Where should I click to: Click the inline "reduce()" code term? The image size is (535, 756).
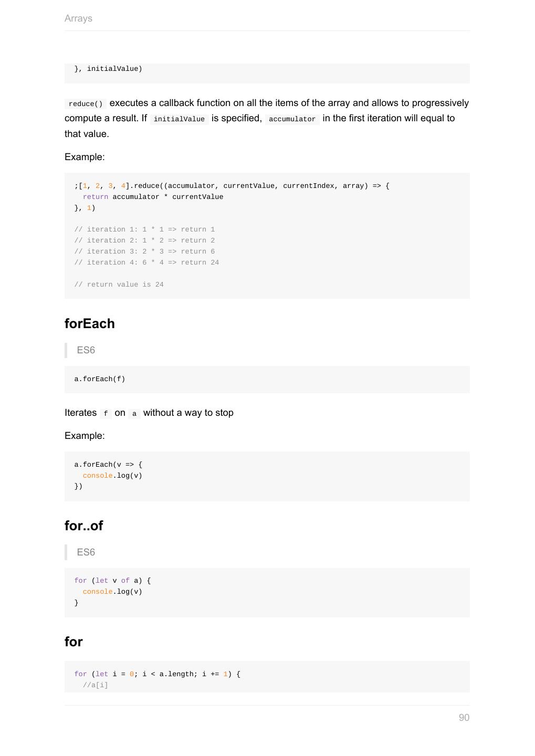pyautogui.click(x=86, y=104)
